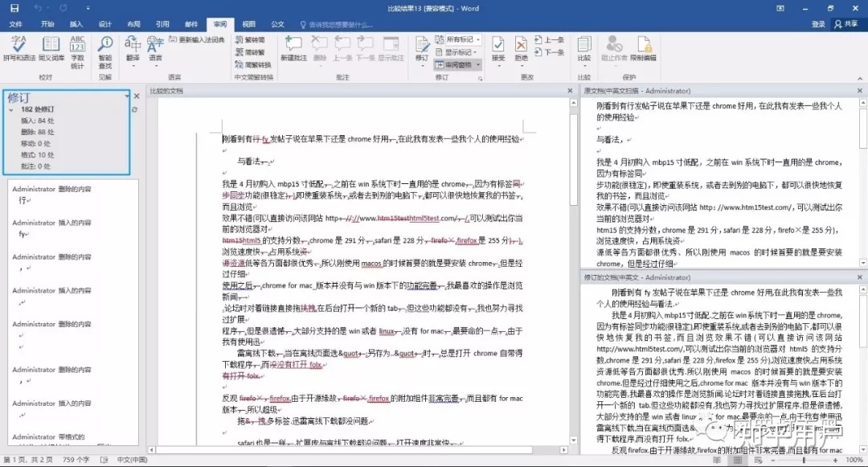This screenshot has width=868, height=467.
Task: Convert text with 简转繁
Action: (250, 52)
